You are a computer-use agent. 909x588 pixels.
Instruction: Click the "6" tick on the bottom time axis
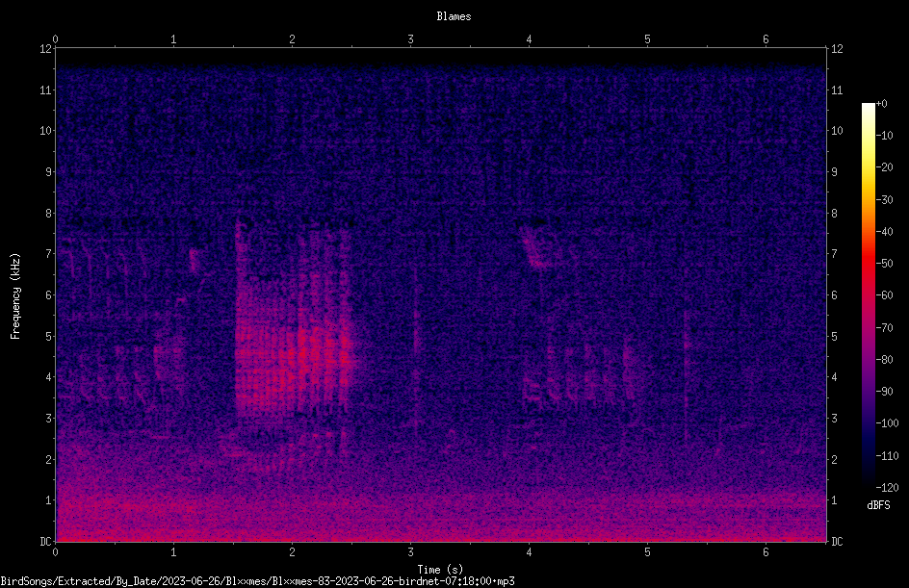766,552
